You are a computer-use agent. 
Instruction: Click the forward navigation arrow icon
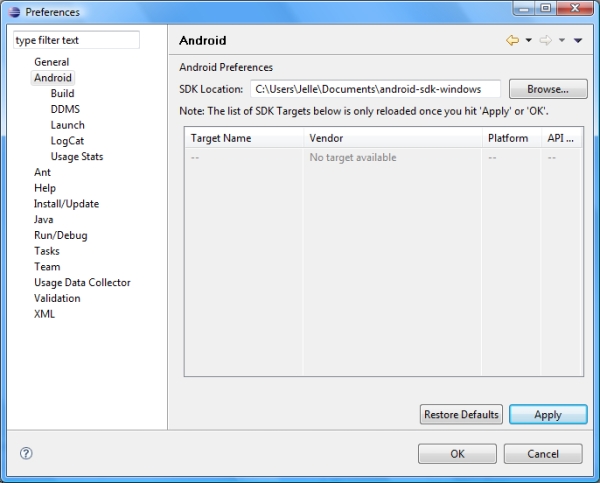(546, 41)
